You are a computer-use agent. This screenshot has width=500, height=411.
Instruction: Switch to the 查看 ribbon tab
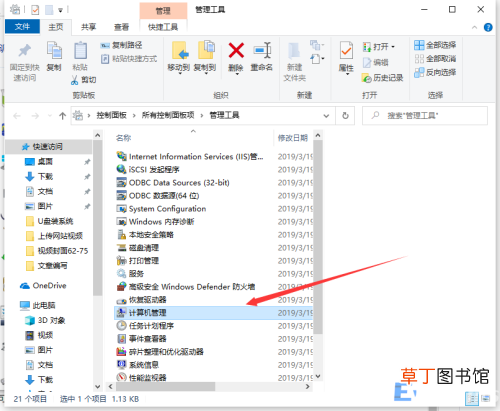point(121,27)
